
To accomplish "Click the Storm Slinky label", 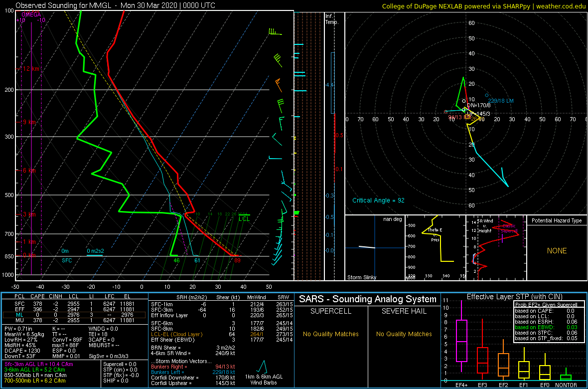I will [x=361, y=277].
